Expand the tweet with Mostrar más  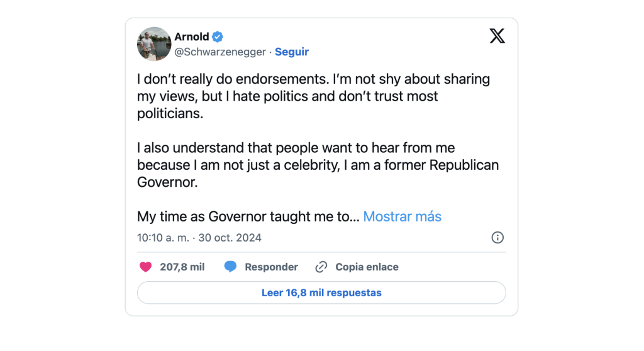402,216
